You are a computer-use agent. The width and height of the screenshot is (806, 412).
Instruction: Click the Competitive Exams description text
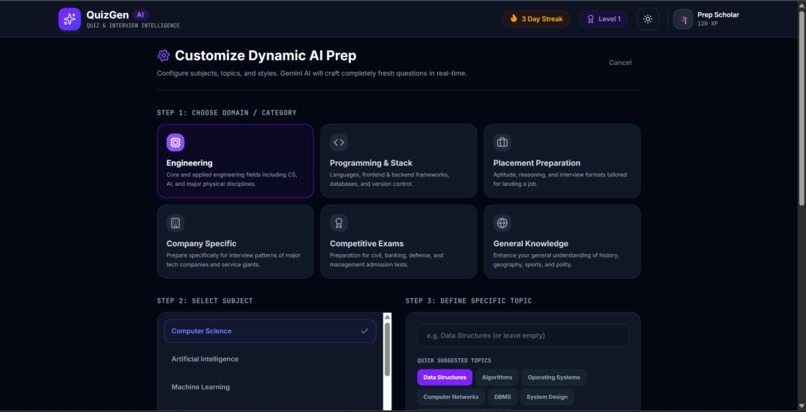[386, 260]
